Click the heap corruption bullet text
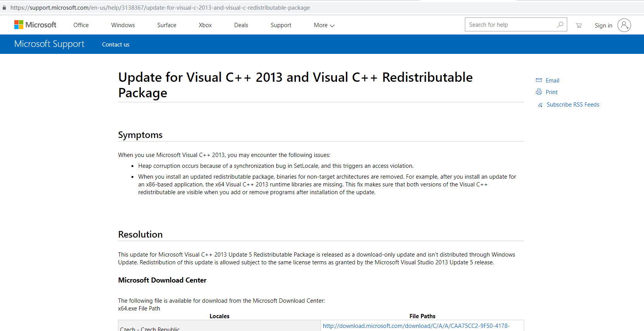644x331 pixels. tap(276, 166)
